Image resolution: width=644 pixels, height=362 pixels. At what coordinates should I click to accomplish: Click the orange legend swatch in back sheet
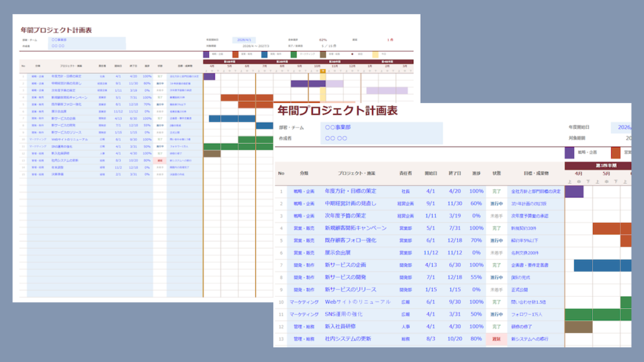[x=235, y=54]
